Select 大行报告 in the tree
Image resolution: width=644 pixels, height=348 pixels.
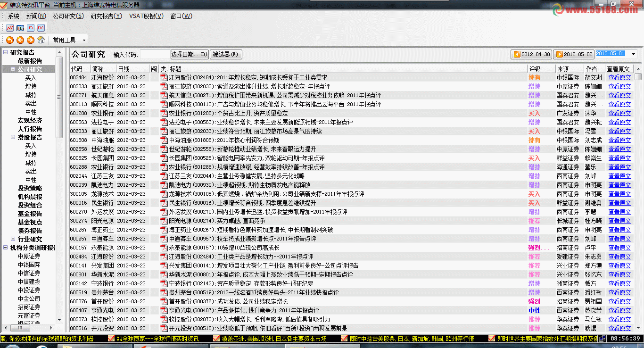30,129
